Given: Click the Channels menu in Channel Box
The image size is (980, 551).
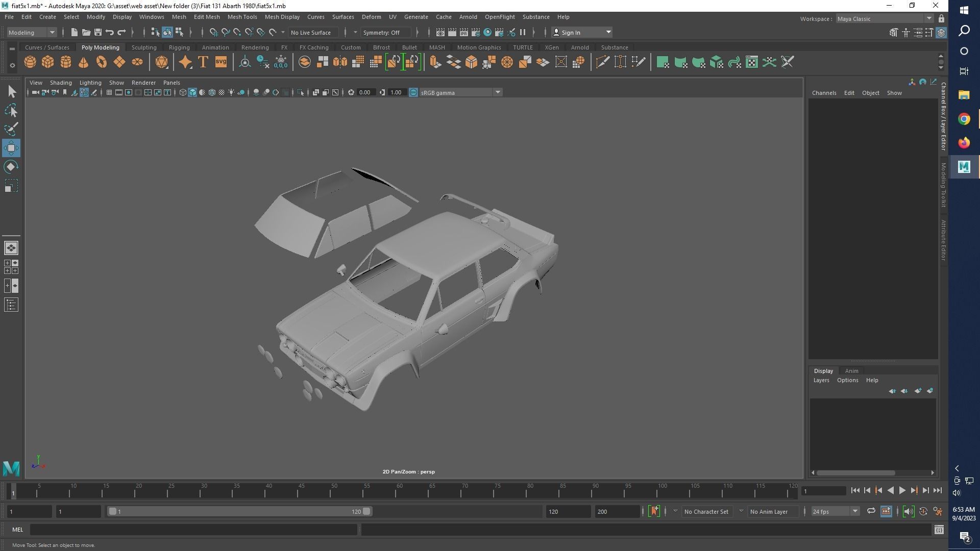Looking at the screenshot, I should [x=824, y=93].
